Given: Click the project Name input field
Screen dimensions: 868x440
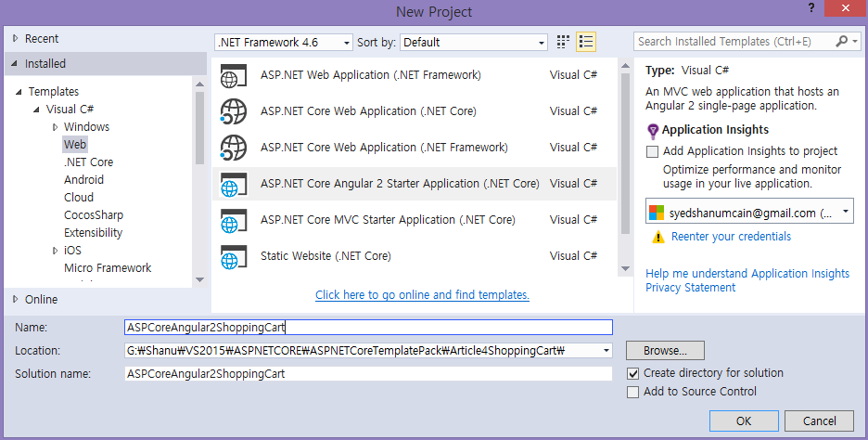Looking at the screenshot, I should pyautogui.click(x=369, y=328).
